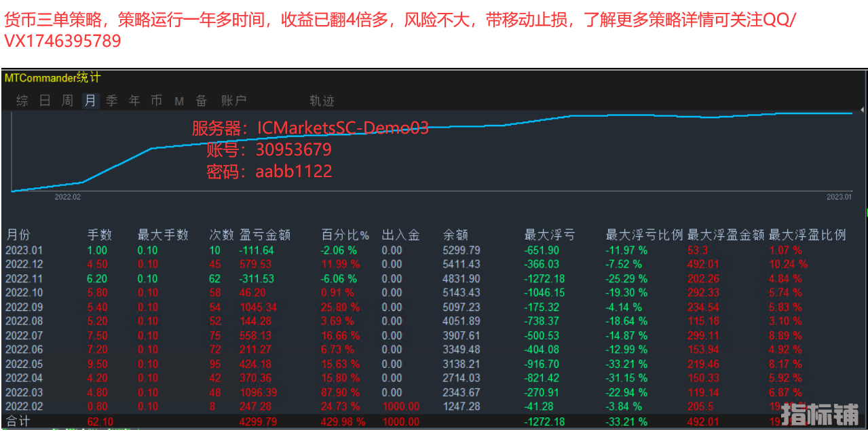
Task: Click the 合计 totals row label
Action: point(18,421)
